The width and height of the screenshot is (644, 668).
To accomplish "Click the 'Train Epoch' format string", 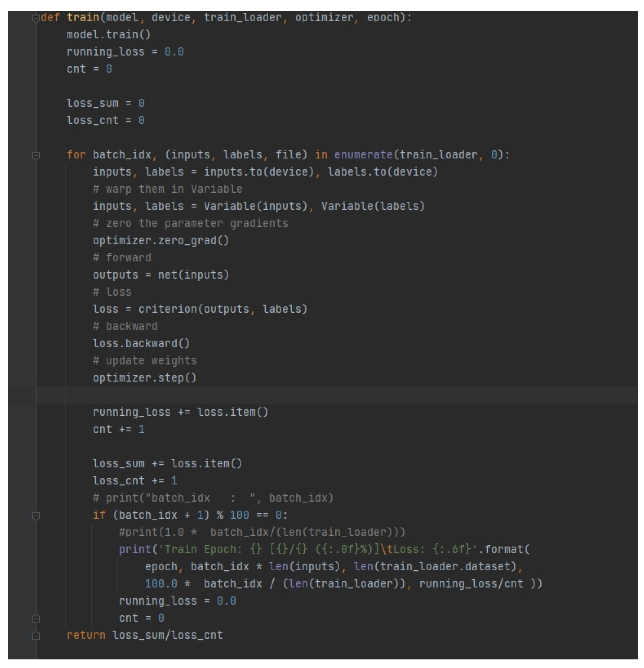I will pyautogui.click(x=317, y=550).
